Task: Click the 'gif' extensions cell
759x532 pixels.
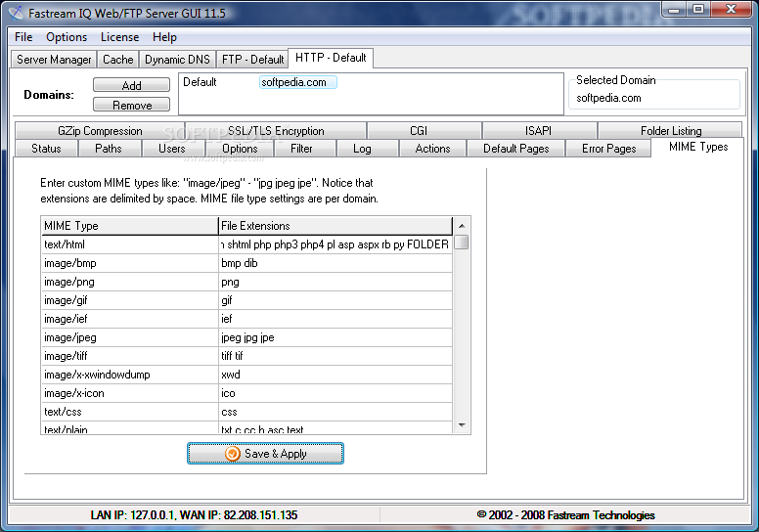Action: click(335, 300)
